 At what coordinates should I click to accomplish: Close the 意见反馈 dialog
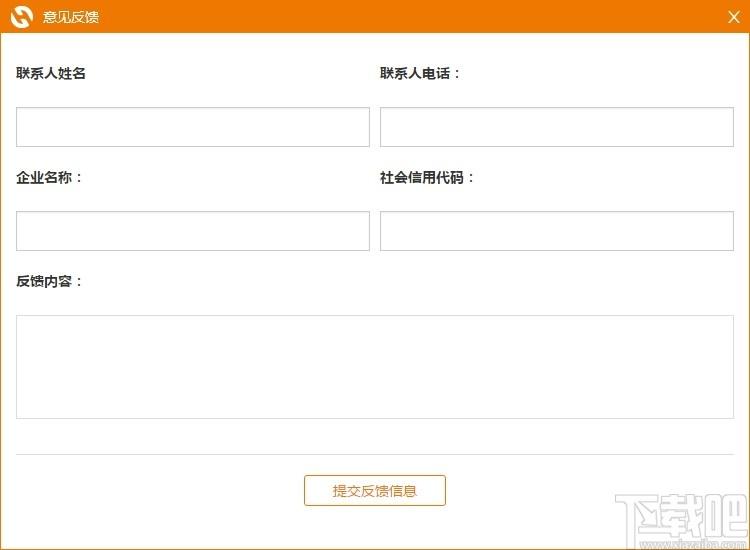point(734,18)
